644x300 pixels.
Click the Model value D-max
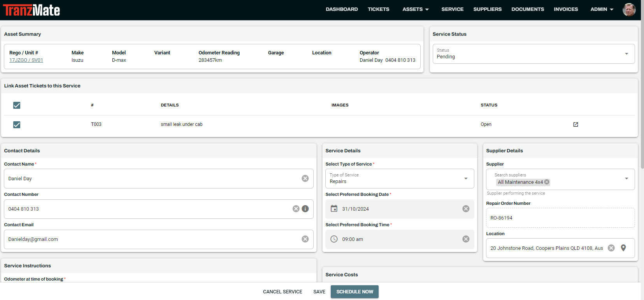point(119,60)
